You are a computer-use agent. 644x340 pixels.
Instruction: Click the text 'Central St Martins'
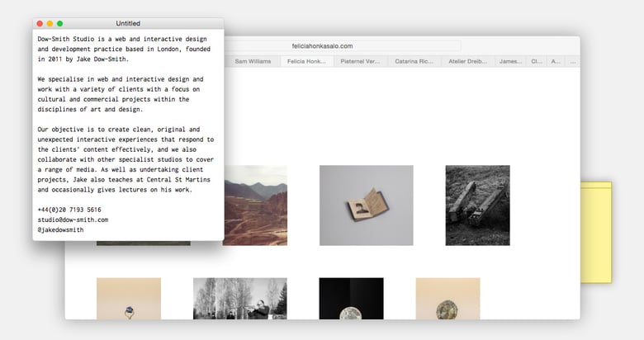click(x=178, y=179)
